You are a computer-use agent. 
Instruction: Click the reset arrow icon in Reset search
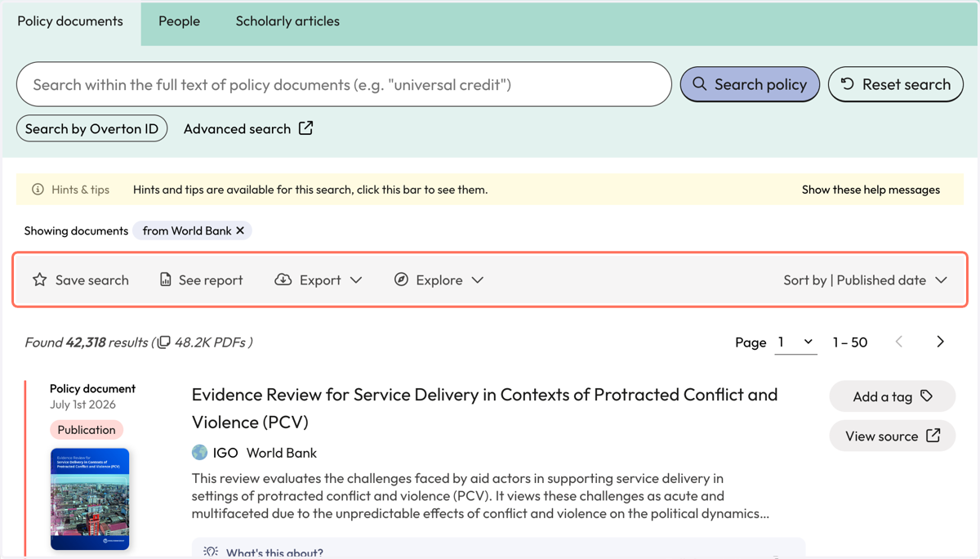[x=848, y=83]
